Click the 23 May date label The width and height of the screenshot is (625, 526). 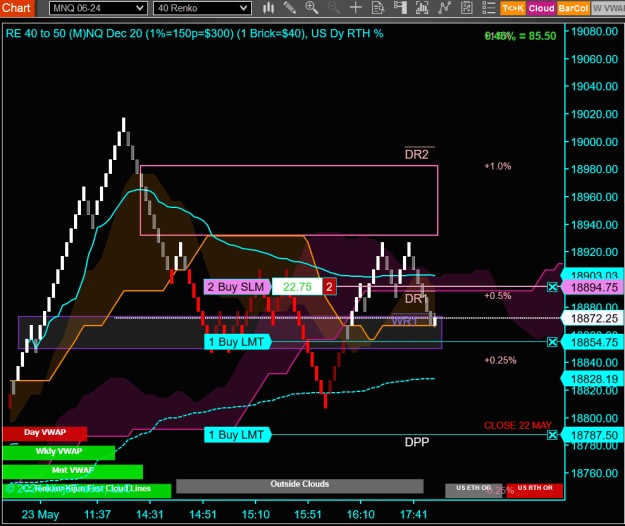(40, 514)
